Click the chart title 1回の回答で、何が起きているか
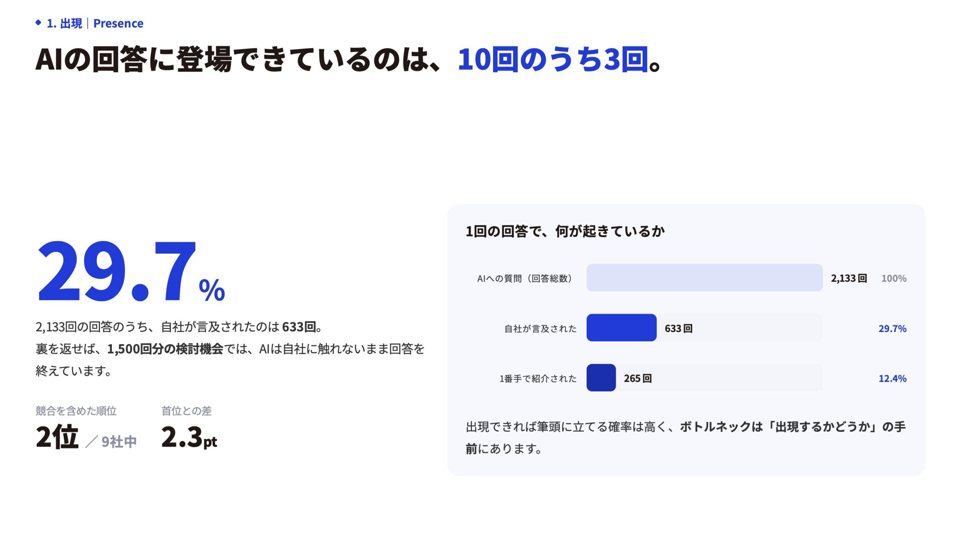The height and width of the screenshot is (552, 980). coord(565,231)
